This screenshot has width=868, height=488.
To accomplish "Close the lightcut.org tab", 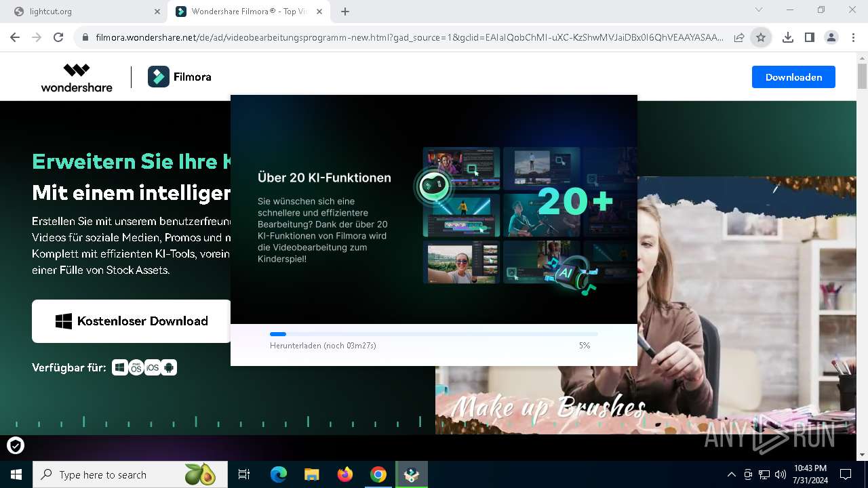I will 157,12.
